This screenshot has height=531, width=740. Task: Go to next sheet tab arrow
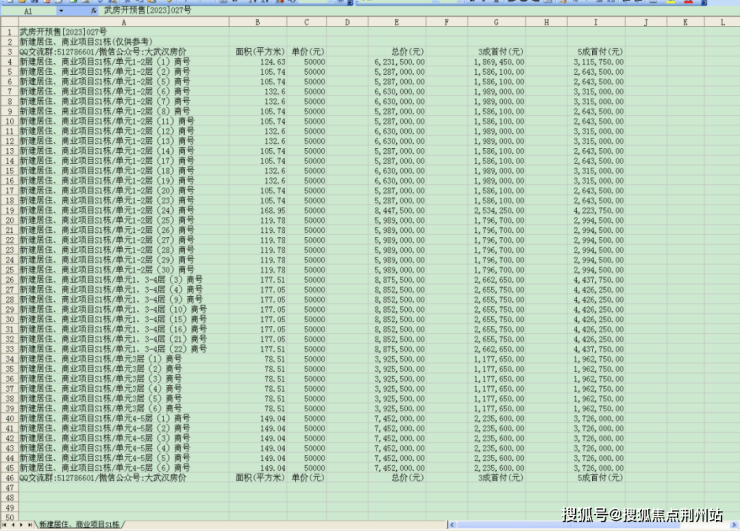pyautogui.click(x=21, y=525)
